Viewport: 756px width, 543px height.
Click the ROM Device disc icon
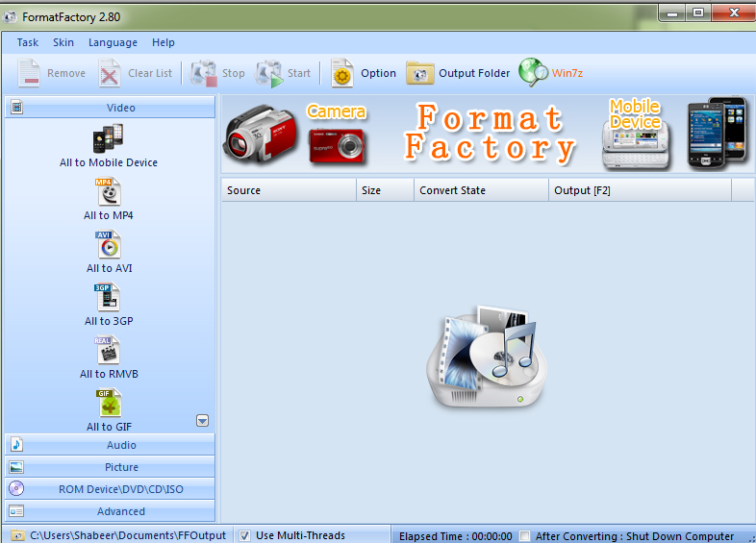click(x=16, y=488)
